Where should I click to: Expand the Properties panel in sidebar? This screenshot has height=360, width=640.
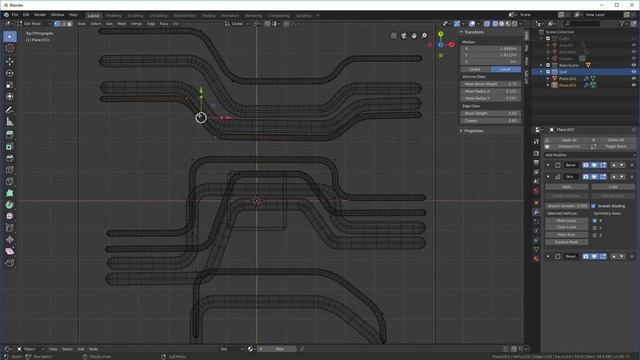473,131
